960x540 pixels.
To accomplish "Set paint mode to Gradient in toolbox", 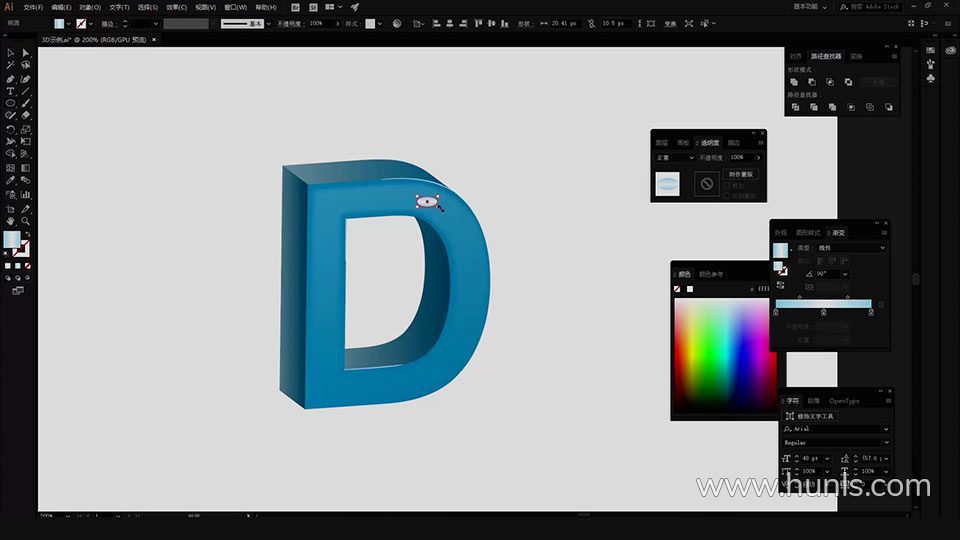I will point(18,266).
